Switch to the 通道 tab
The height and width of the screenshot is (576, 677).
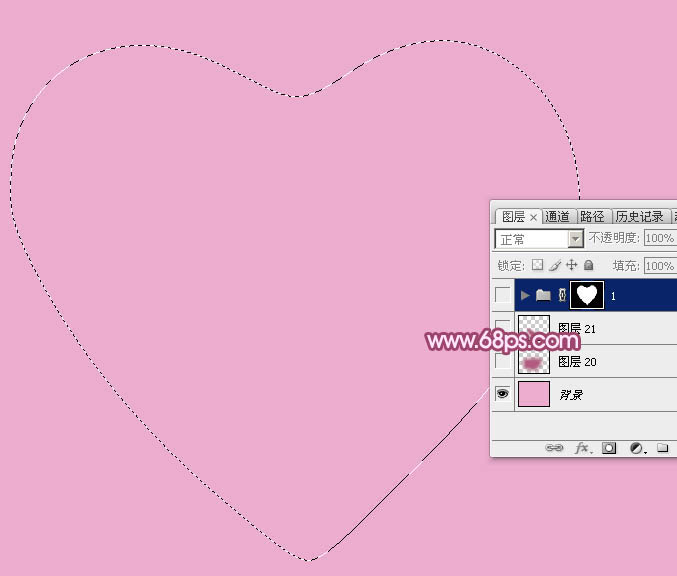557,216
